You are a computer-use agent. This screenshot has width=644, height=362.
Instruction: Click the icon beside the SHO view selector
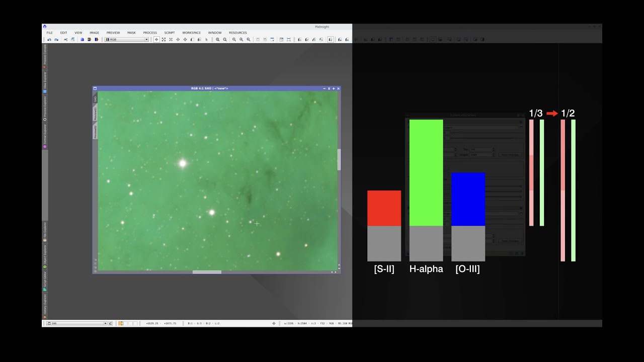click(x=111, y=323)
